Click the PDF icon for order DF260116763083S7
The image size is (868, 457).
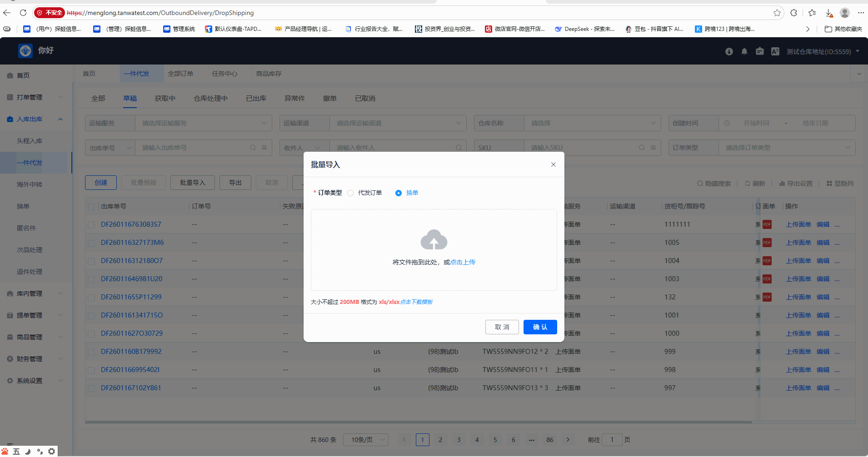click(x=767, y=224)
